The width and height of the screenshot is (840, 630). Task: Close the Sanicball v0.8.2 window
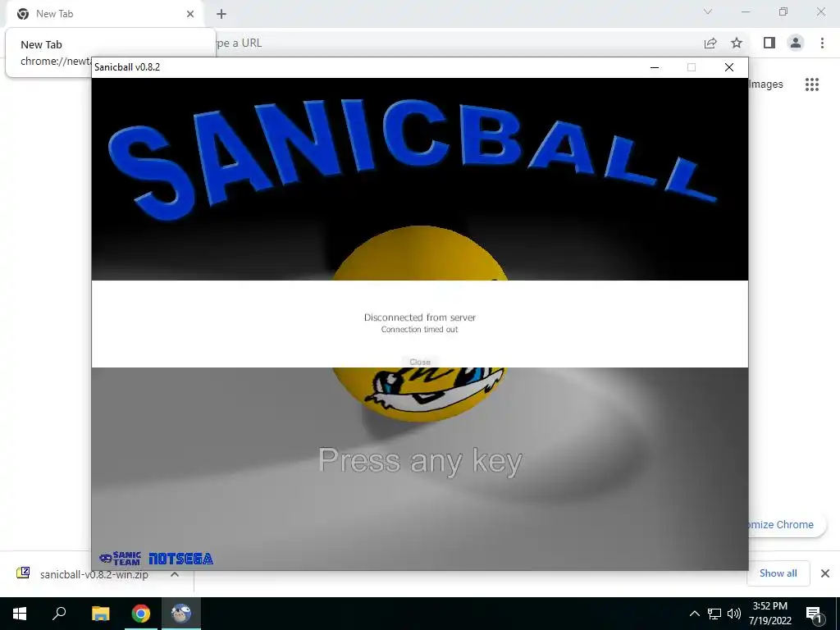[729, 67]
